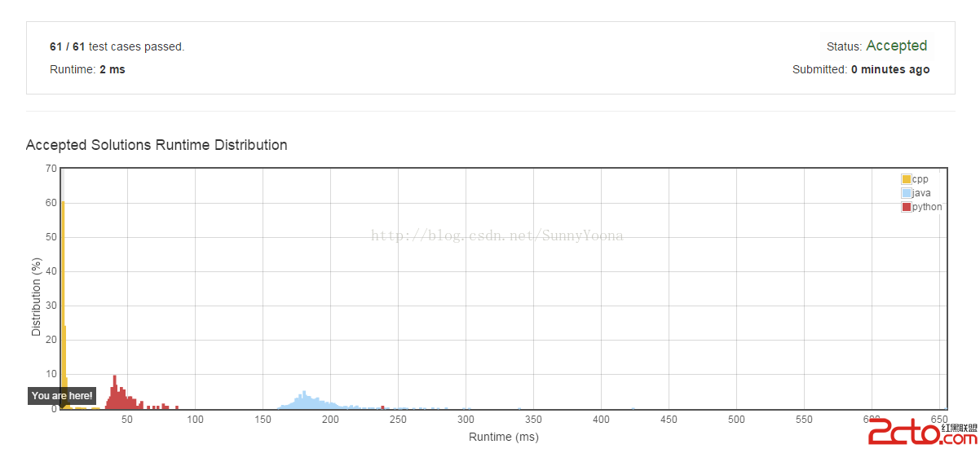Toggle the python series legend label
This screenshot has width=980, height=453.
click(927, 207)
